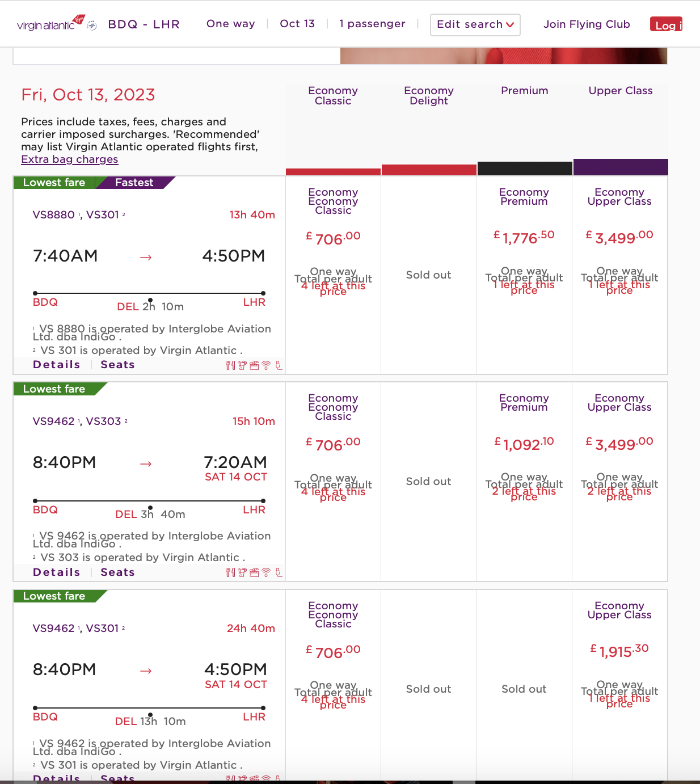Click entertainment icon on 8:40PM VS303 flight

click(254, 572)
